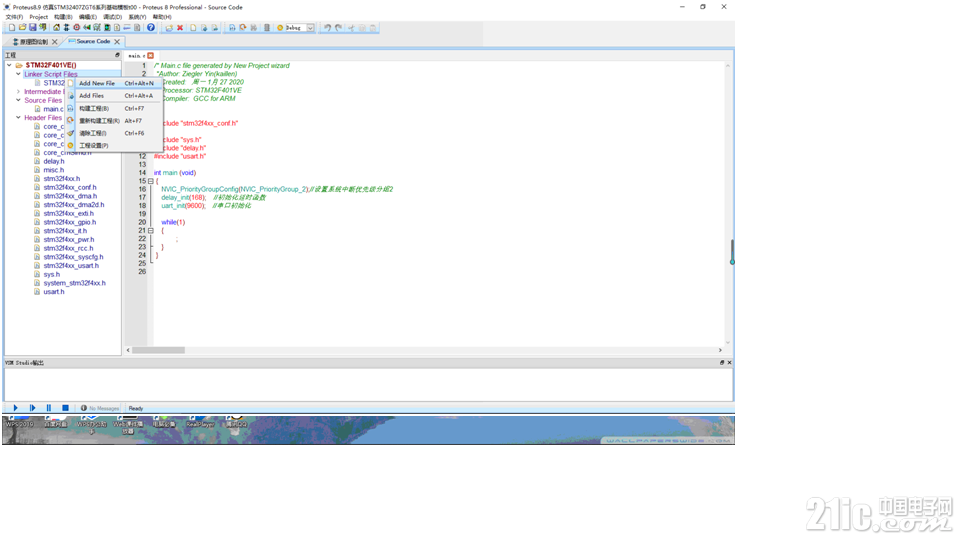Close the VSM Studio output panel

pos(729,362)
